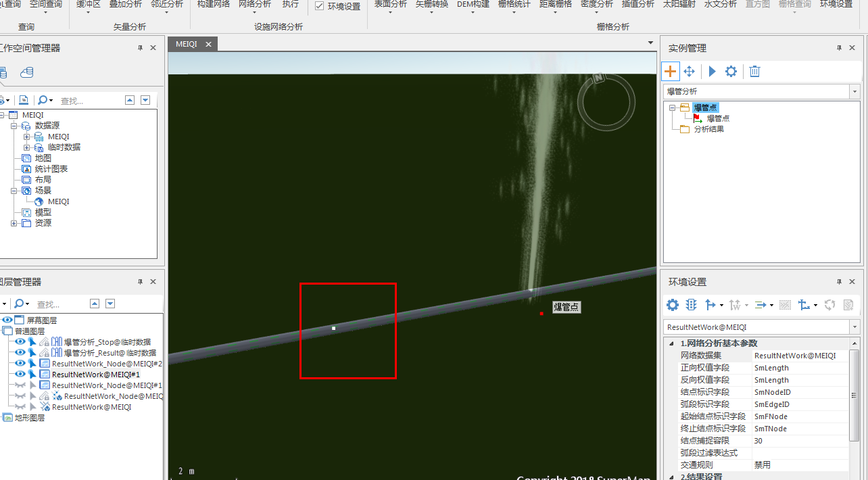This screenshot has width=868, height=480.
Task: Move up with arrow in workspace manager toolbar
Action: pyautogui.click(x=130, y=100)
